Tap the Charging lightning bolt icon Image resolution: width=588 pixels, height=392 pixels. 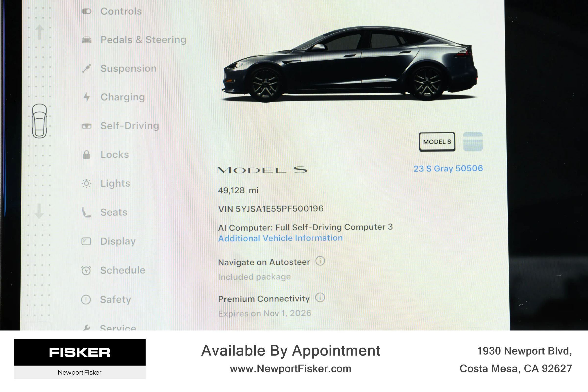click(x=86, y=97)
